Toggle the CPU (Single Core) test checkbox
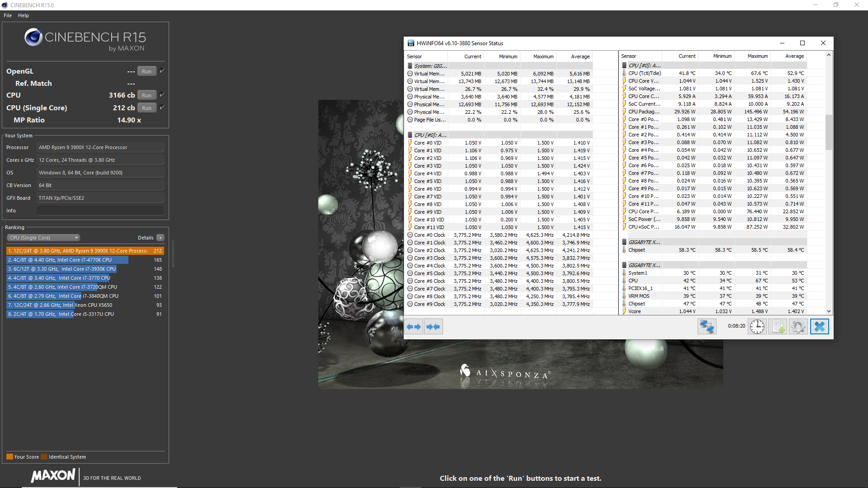Viewport: 868px width, 488px height. tap(162, 108)
